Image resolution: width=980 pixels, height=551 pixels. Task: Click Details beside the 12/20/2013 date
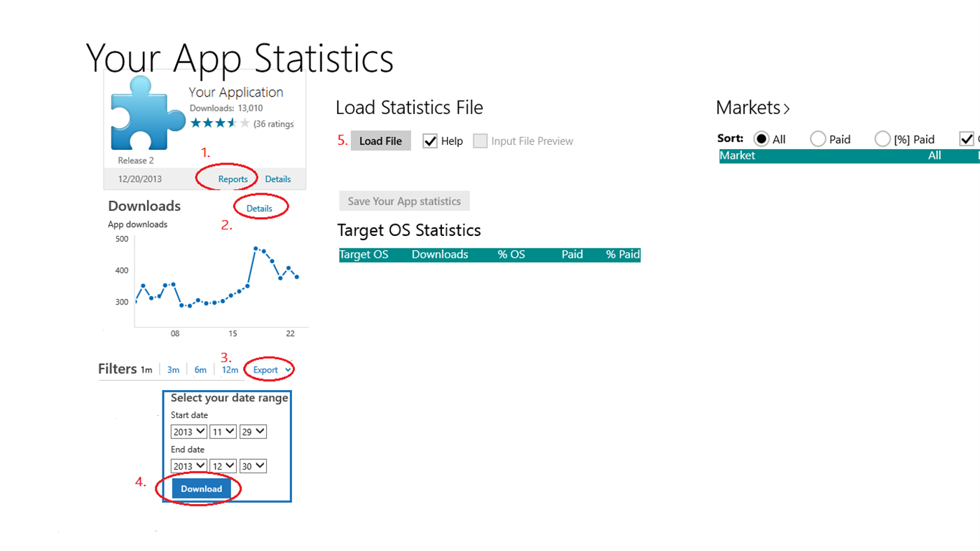click(277, 179)
